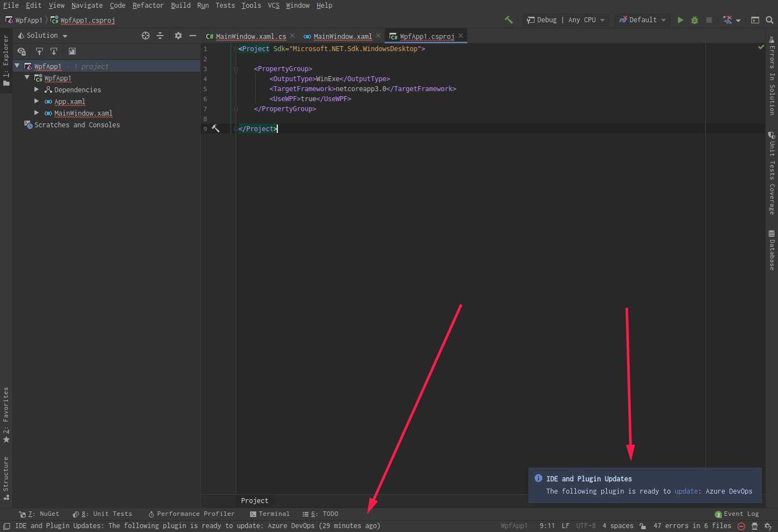This screenshot has height=532, width=778.
Task: Click the UTF-8 encoding in status bar
Action: (586, 526)
